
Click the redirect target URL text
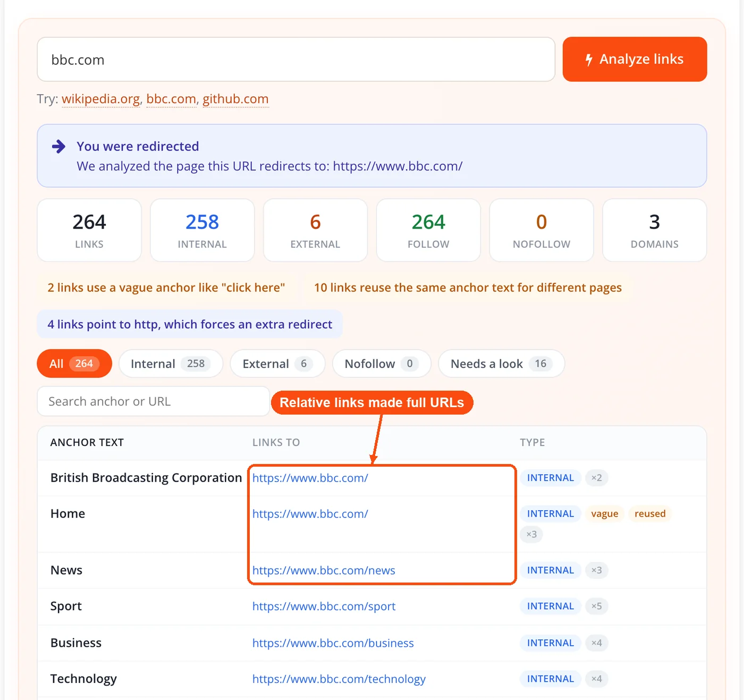pyautogui.click(x=398, y=166)
